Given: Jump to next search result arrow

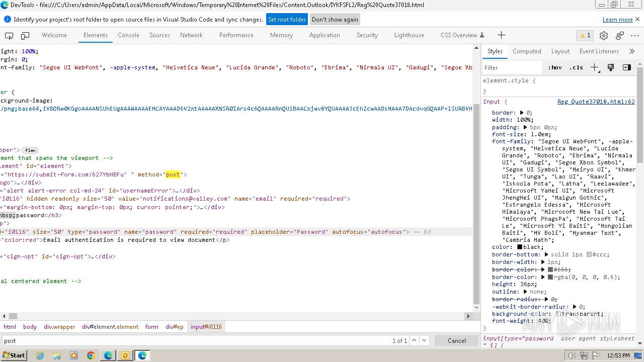Looking at the screenshot, I should tap(425, 340).
